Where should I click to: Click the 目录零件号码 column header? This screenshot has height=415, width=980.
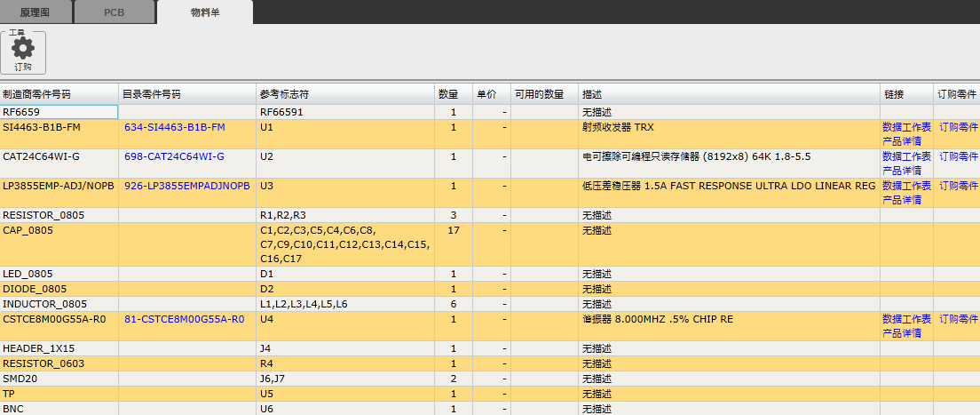pyautogui.click(x=187, y=94)
